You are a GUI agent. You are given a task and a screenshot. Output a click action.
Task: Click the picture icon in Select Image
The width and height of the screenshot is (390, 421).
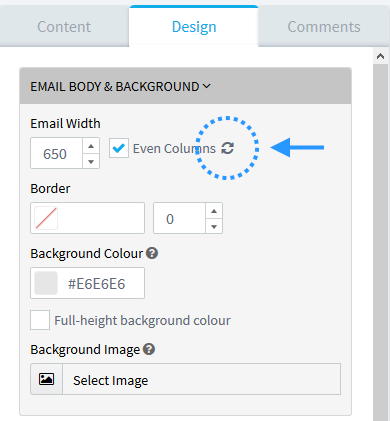click(46, 379)
